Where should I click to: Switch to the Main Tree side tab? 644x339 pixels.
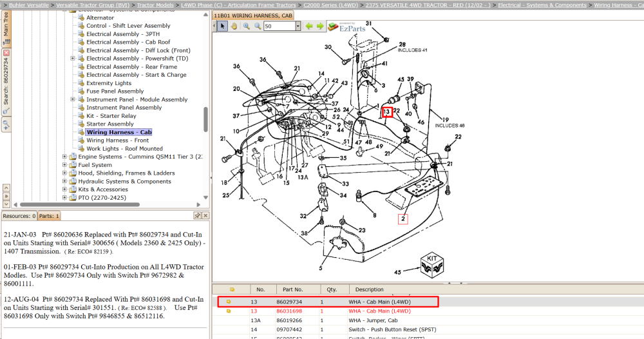point(6,29)
